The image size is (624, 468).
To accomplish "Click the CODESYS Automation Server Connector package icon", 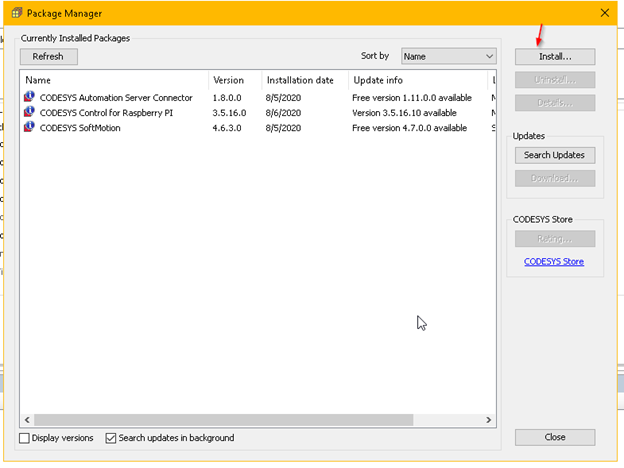I will tap(29, 97).
